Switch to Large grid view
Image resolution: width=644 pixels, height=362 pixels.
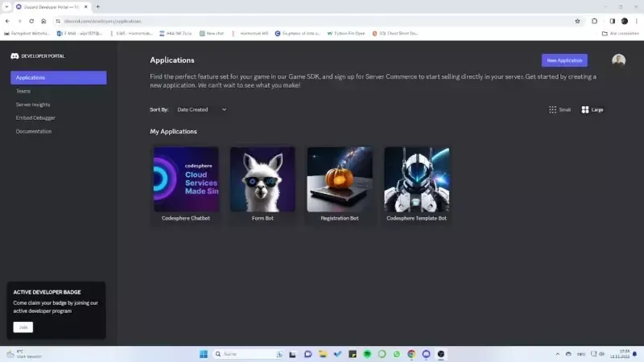592,109
